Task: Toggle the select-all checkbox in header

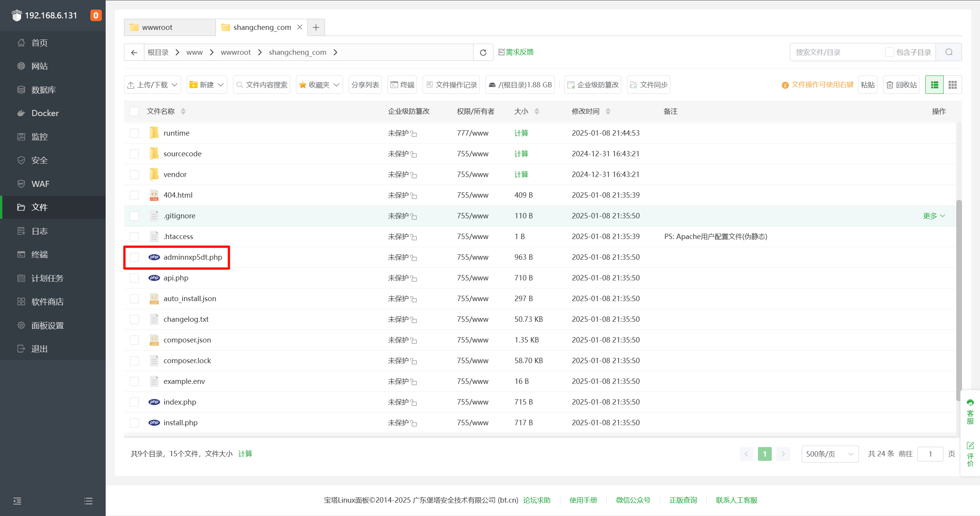Action: [x=134, y=111]
